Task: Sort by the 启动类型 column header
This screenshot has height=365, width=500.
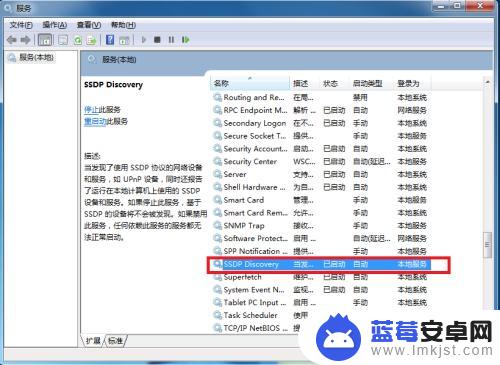Action: 372,83
